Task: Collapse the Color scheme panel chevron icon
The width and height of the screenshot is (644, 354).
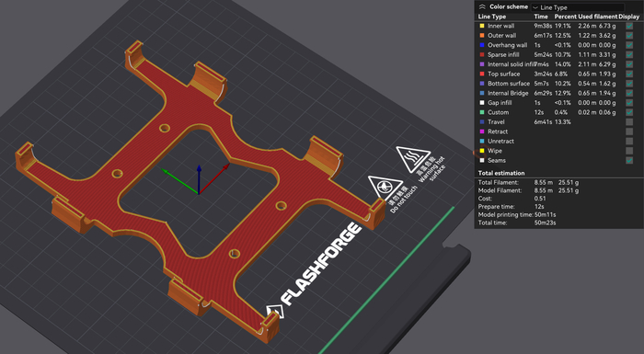Action: pos(482,6)
